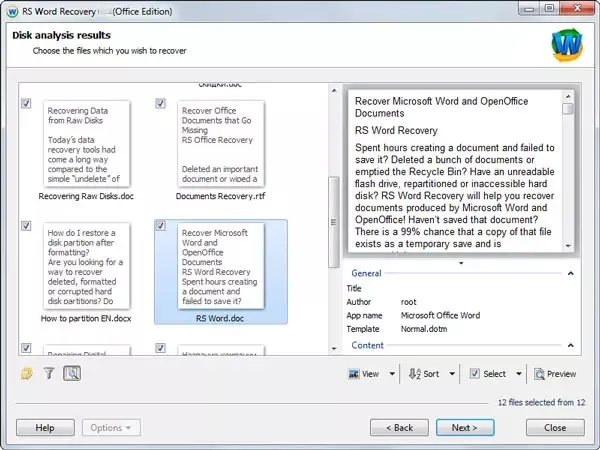600x450 pixels.
Task: Click the small arrow below the preview pane
Action: click(461, 263)
